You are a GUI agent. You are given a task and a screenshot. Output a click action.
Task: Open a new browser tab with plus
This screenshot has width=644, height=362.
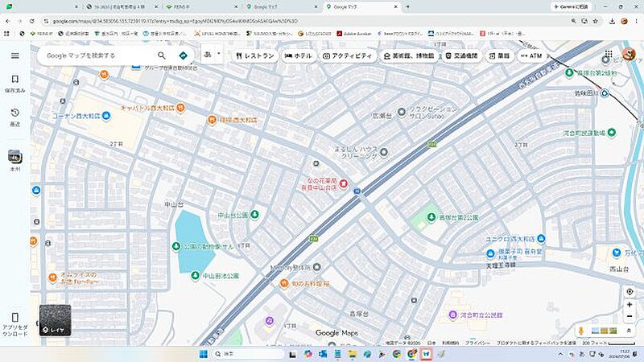pyautogui.click(x=407, y=7)
